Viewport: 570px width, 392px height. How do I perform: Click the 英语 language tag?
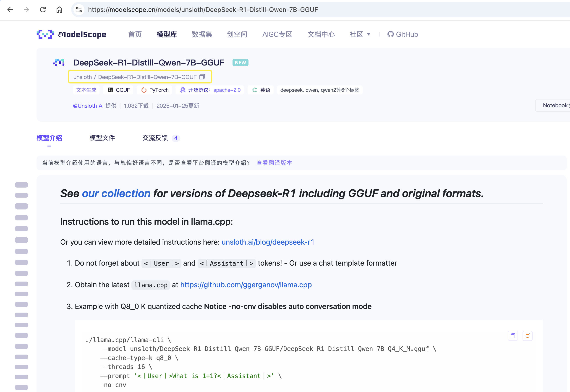[x=261, y=90]
